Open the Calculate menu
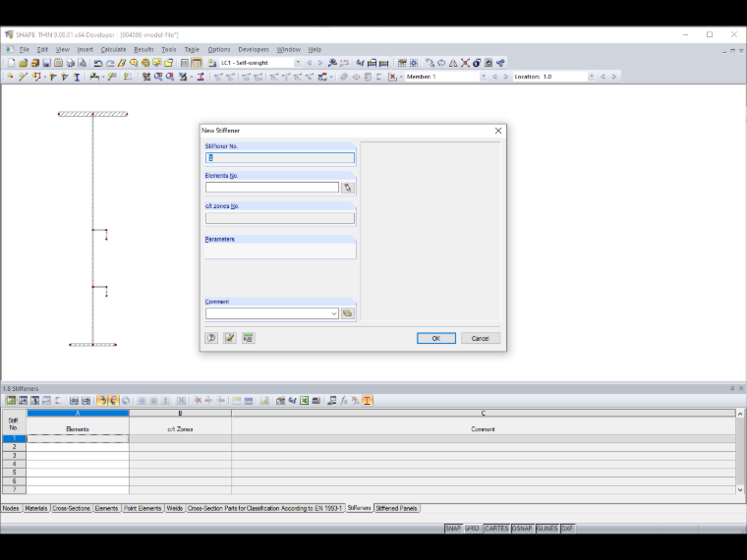The width and height of the screenshot is (747, 560). pyautogui.click(x=113, y=49)
